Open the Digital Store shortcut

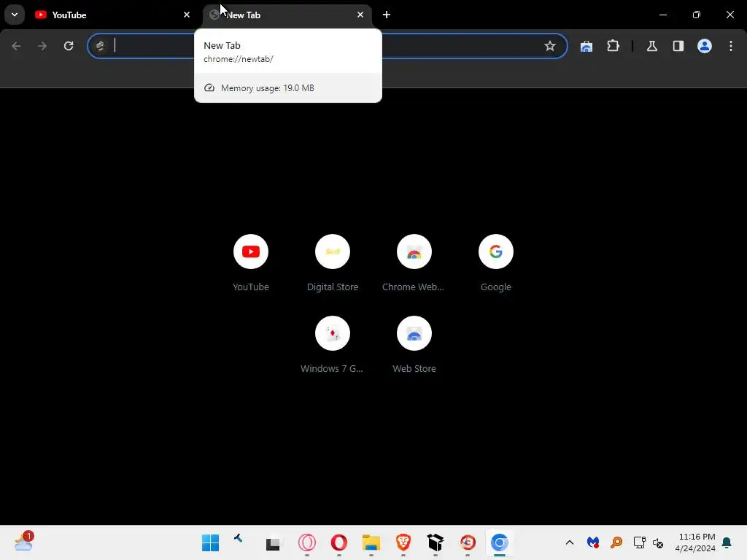[333, 262]
